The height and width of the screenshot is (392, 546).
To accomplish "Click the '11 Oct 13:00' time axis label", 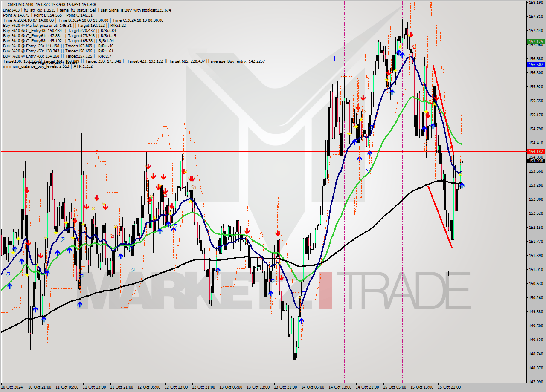I will (x=94, y=387).
